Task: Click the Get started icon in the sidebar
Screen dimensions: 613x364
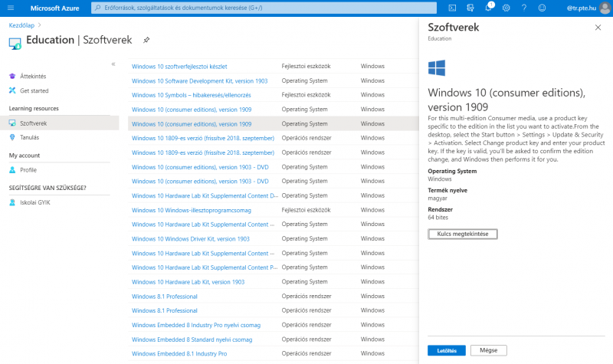Action: 12,90
